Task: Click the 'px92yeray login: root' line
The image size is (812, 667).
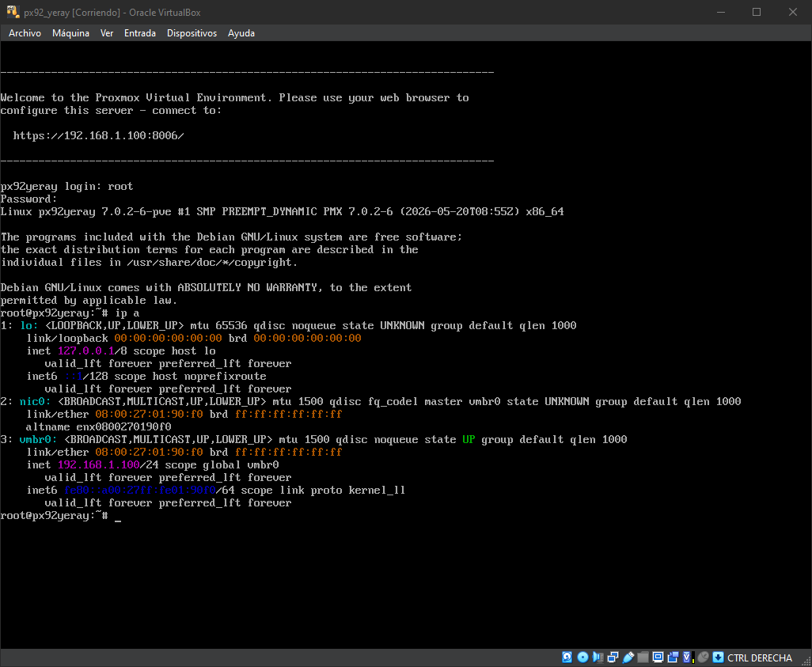Action: (x=66, y=187)
